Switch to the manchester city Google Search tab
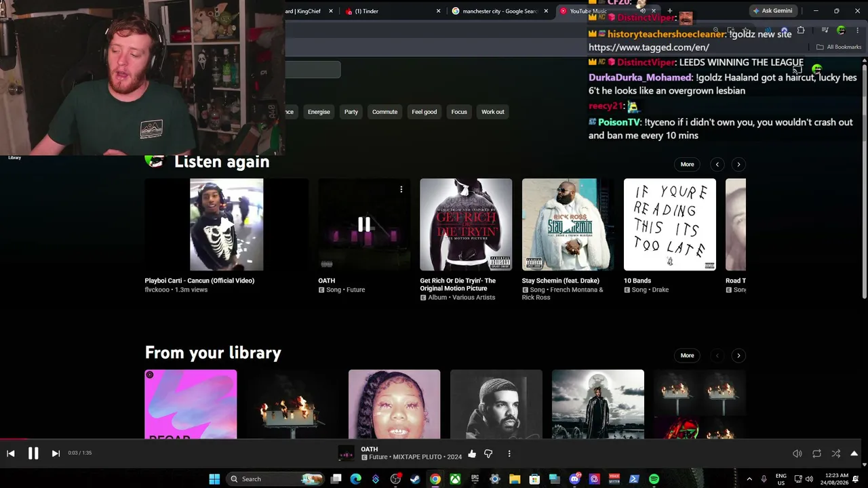This screenshot has width=868, height=488. point(500,12)
